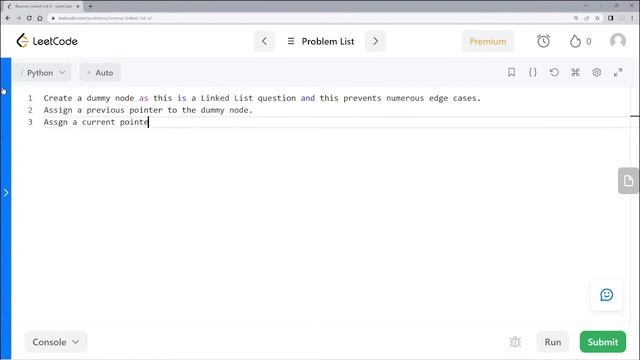The image size is (640, 360).
Task: Click the browser home icon
Action: tap(40, 18)
